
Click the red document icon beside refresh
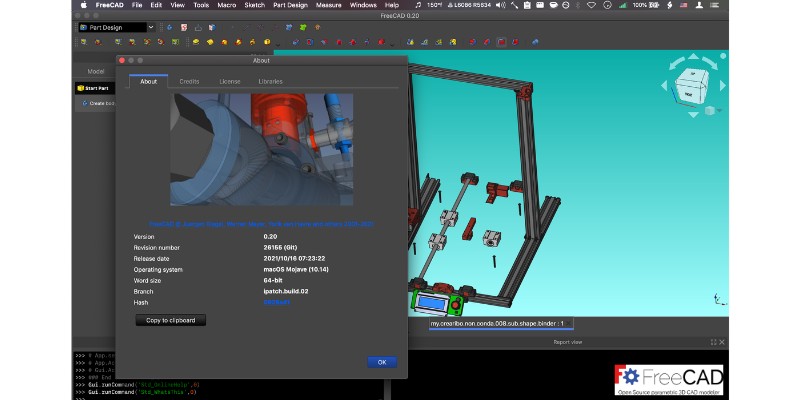coord(184,28)
